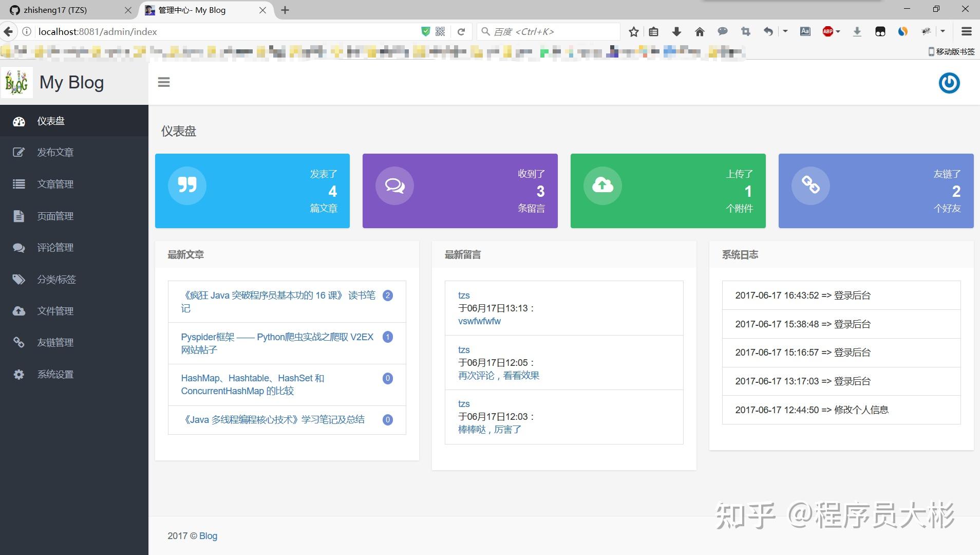
Task: Open the ABP dropdown arrow
Action: (x=838, y=31)
